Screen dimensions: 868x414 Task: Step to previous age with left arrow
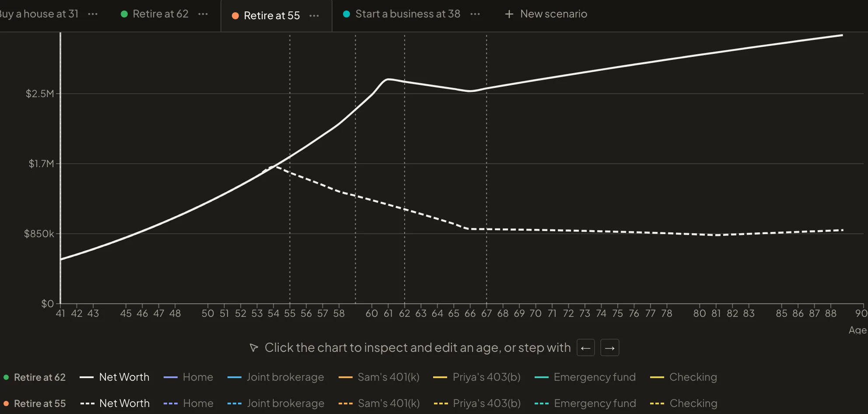point(586,348)
